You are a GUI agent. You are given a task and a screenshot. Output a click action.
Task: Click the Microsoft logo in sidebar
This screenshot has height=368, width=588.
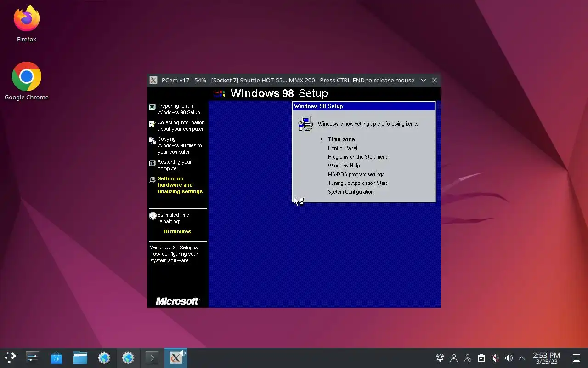pyautogui.click(x=177, y=301)
